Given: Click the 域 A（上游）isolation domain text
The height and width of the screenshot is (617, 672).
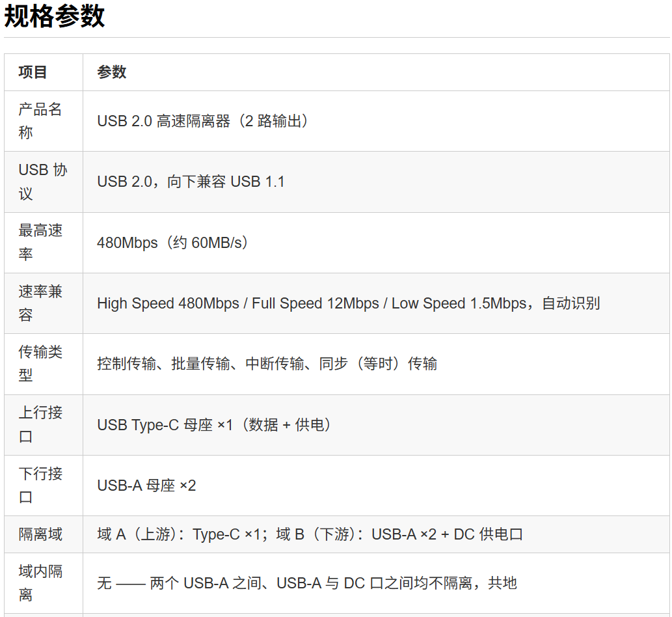Looking at the screenshot, I should (x=310, y=534).
